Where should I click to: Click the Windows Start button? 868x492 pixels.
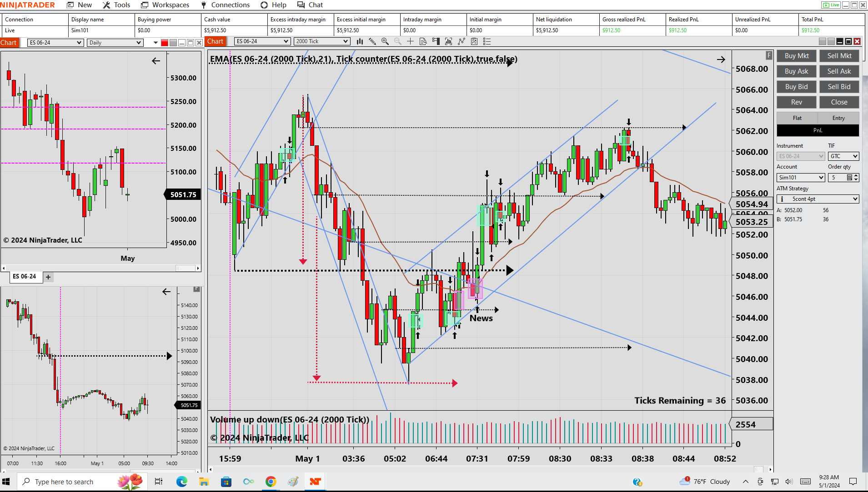coord(6,482)
